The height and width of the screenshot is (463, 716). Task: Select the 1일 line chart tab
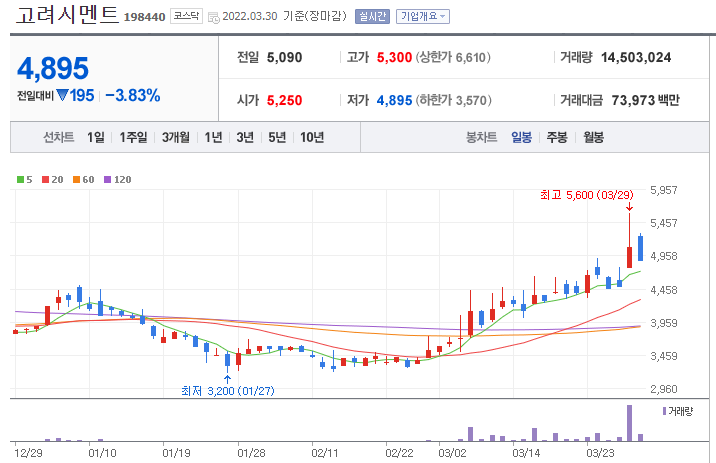click(x=96, y=137)
